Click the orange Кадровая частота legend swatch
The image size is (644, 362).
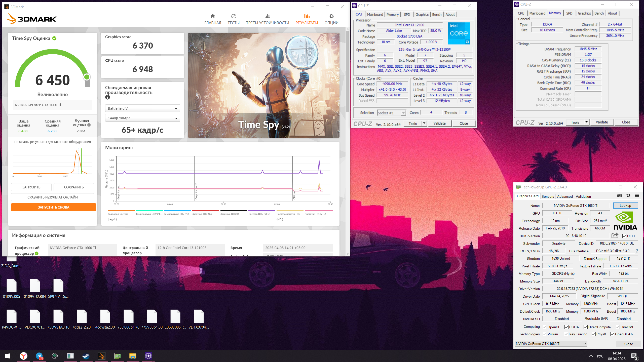[121, 211]
